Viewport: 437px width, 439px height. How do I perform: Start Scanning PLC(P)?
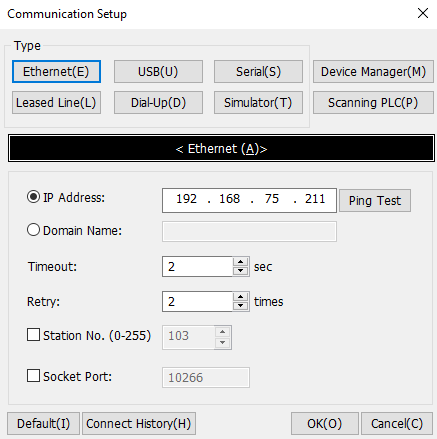click(x=373, y=103)
